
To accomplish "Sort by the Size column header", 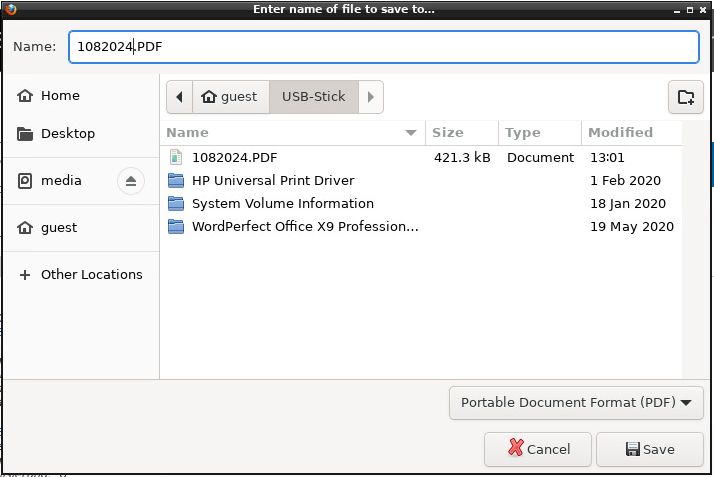I will (x=462, y=133).
